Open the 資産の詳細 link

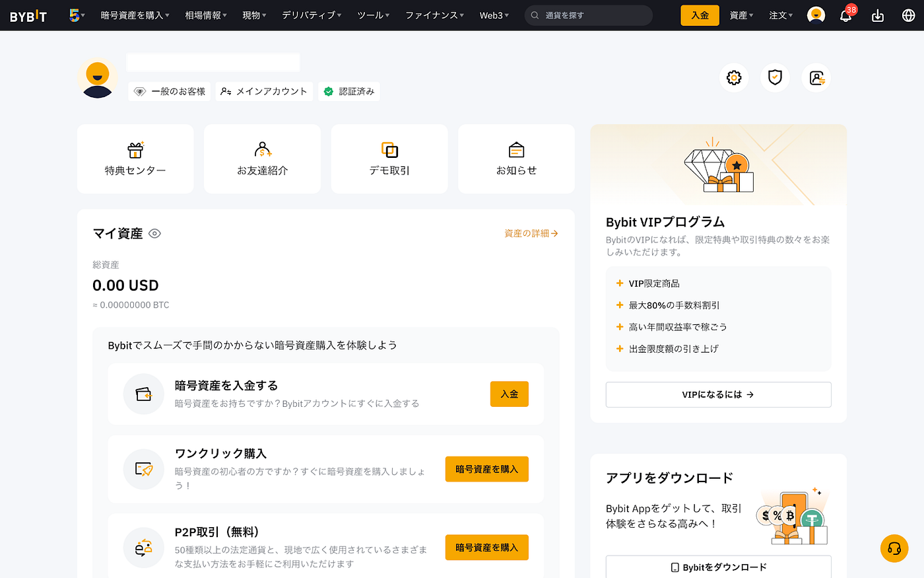tap(531, 233)
